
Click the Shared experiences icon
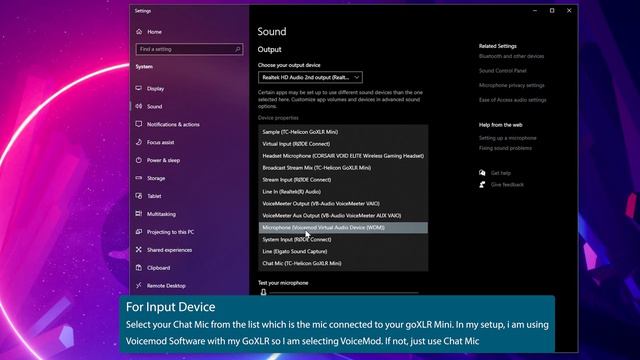(139, 249)
